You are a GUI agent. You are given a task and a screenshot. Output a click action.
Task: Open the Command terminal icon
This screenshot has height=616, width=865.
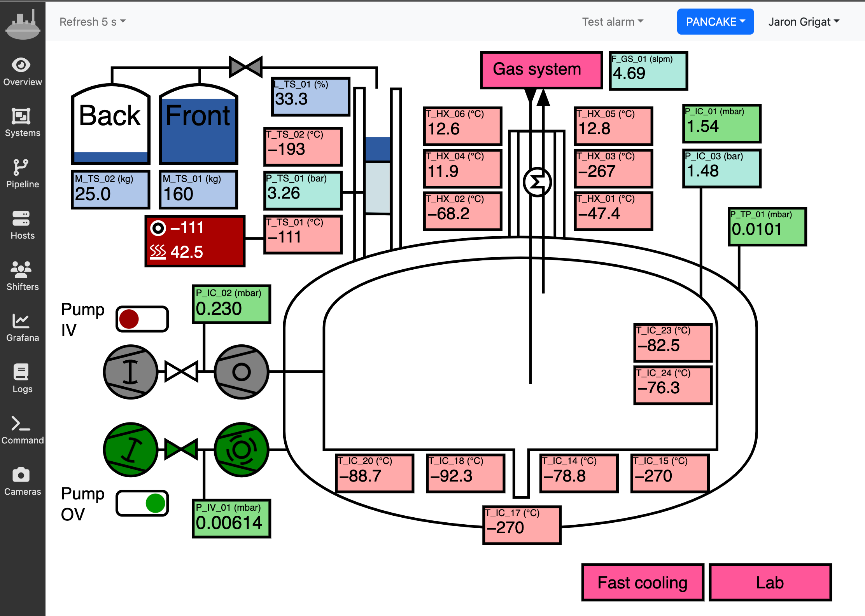[x=21, y=423]
